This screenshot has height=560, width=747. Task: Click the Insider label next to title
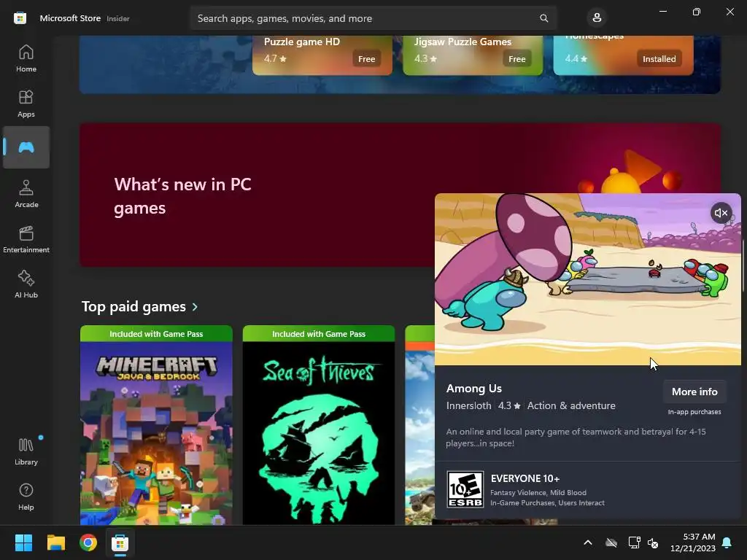point(118,18)
